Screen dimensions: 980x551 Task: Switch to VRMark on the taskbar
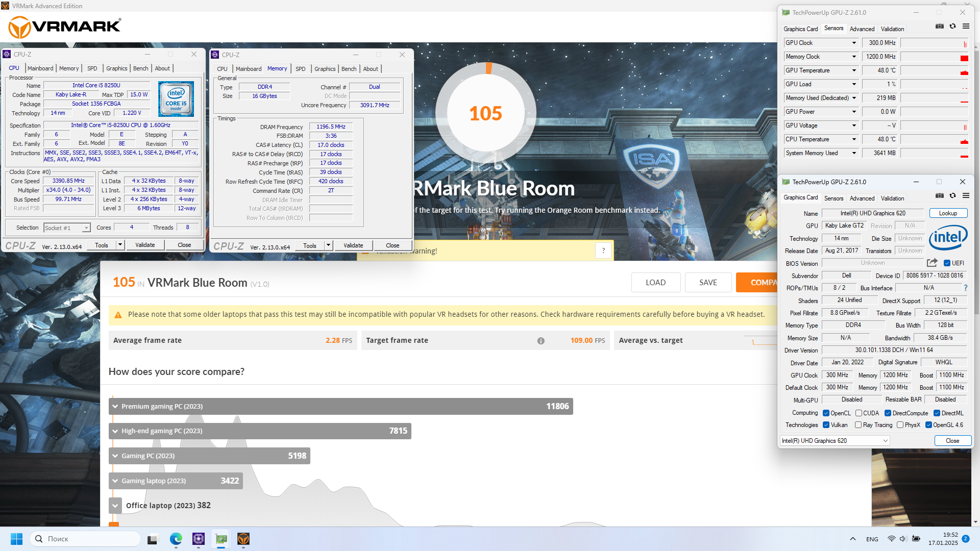243,539
